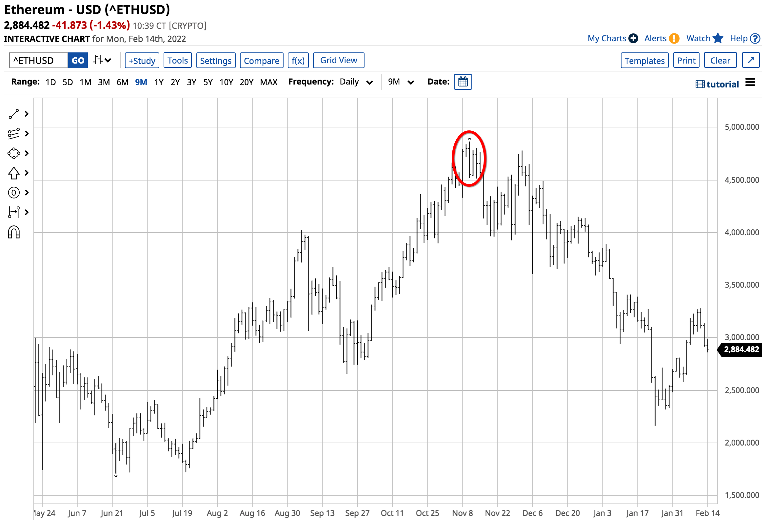Viewport: 771px width, 532px height.
Task: Expand the line tool options arrow
Action: pyautogui.click(x=27, y=114)
